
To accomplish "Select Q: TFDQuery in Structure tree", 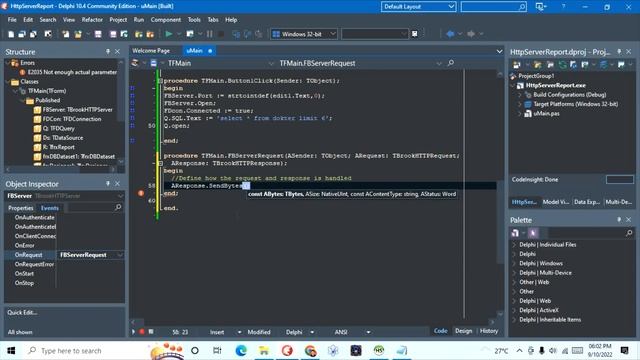I will click(58, 128).
